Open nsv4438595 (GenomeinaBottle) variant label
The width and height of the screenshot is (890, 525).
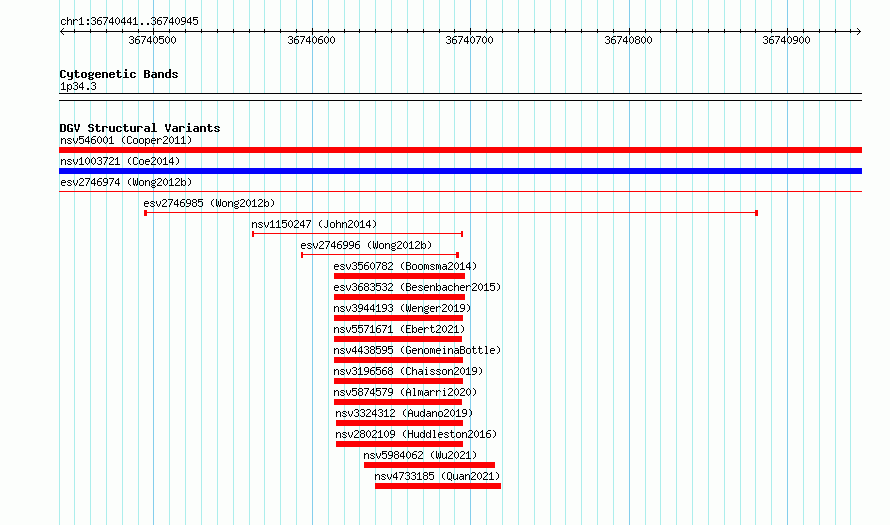pyautogui.click(x=417, y=350)
